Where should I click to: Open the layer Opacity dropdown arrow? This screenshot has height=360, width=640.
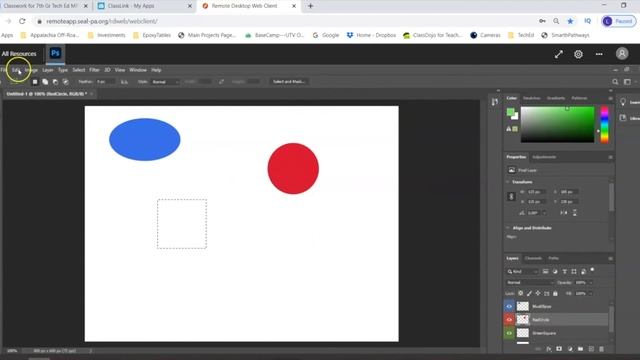pyautogui.click(x=591, y=282)
